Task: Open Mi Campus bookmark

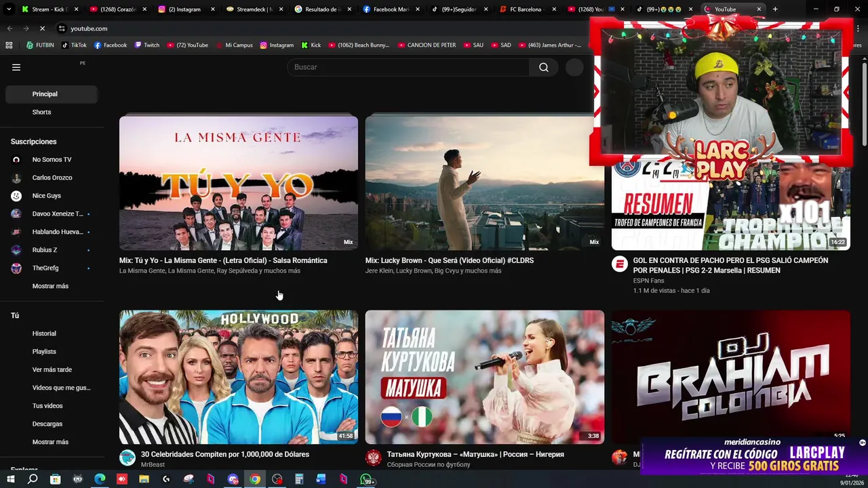Action: click(235, 45)
